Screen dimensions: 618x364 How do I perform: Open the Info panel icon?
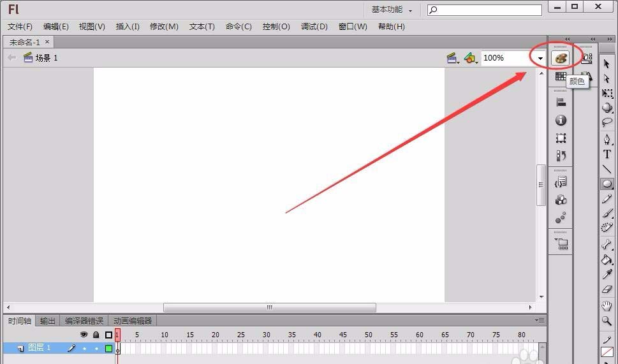click(x=561, y=120)
